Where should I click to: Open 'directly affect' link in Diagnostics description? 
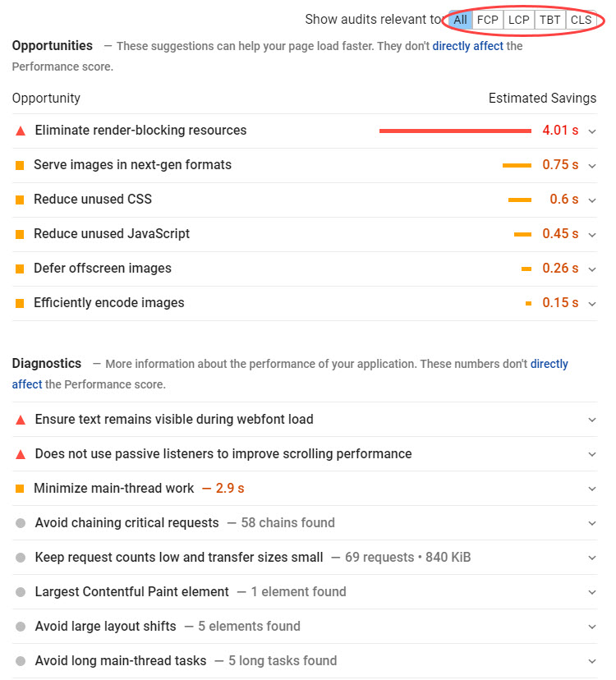click(x=549, y=364)
